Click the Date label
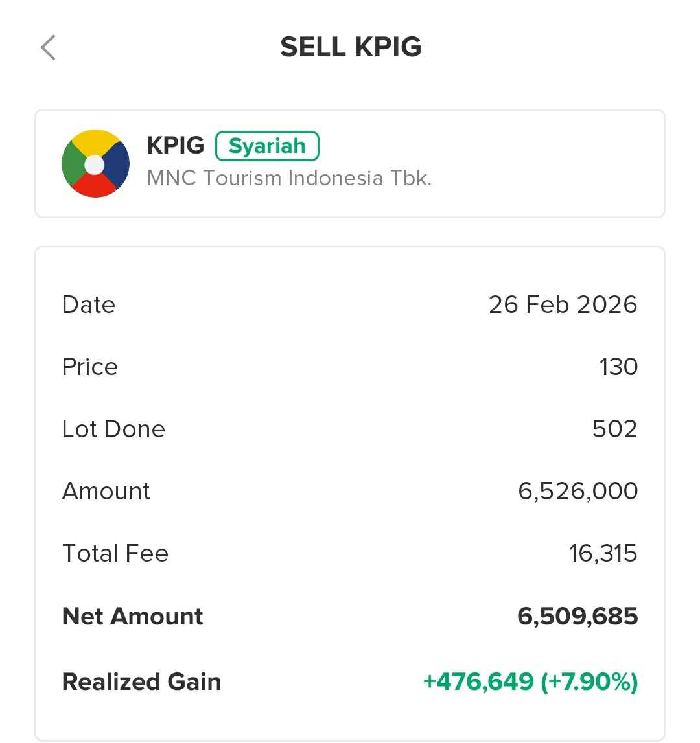The width and height of the screenshot is (700, 743). 89,304
